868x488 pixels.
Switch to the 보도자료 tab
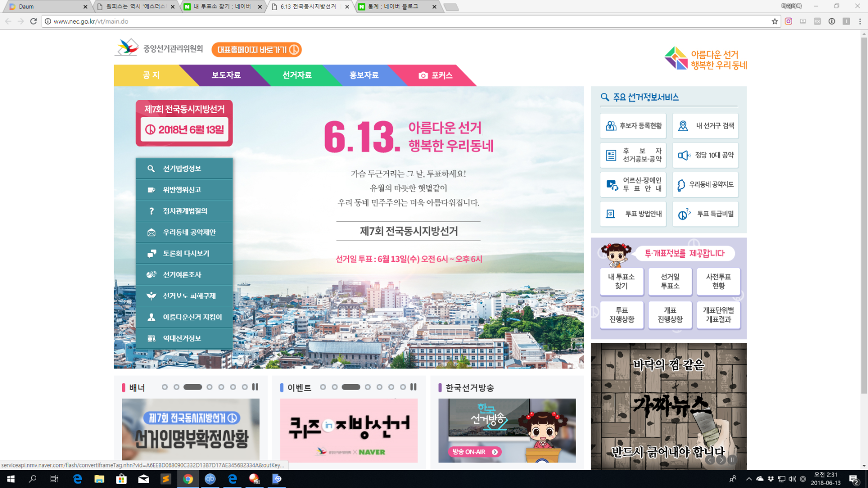coord(226,75)
